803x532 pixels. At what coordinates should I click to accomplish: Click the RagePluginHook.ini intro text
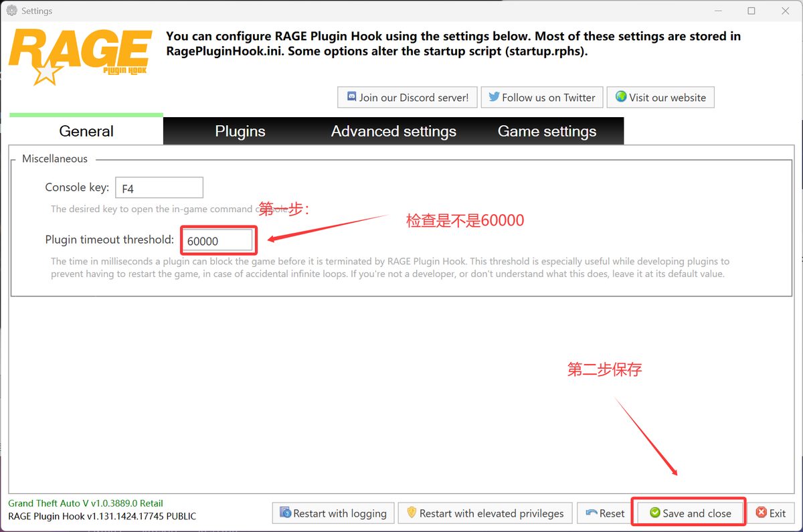pyautogui.click(x=453, y=43)
